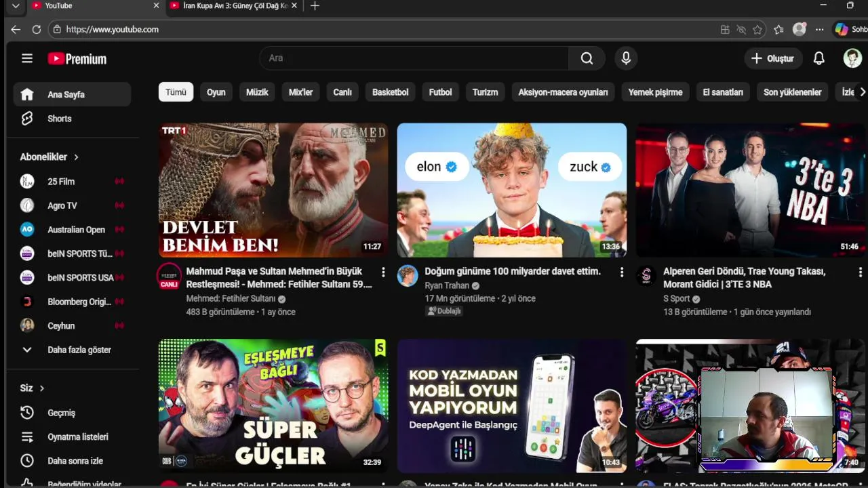Open Geçmiş history
The width and height of the screenshot is (868, 488).
[x=72, y=413]
